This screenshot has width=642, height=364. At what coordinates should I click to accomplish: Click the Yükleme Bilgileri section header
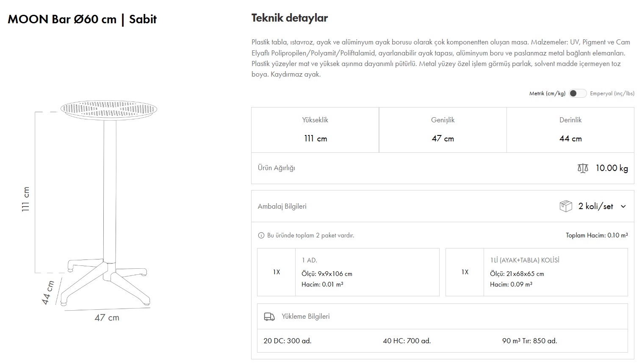click(305, 317)
